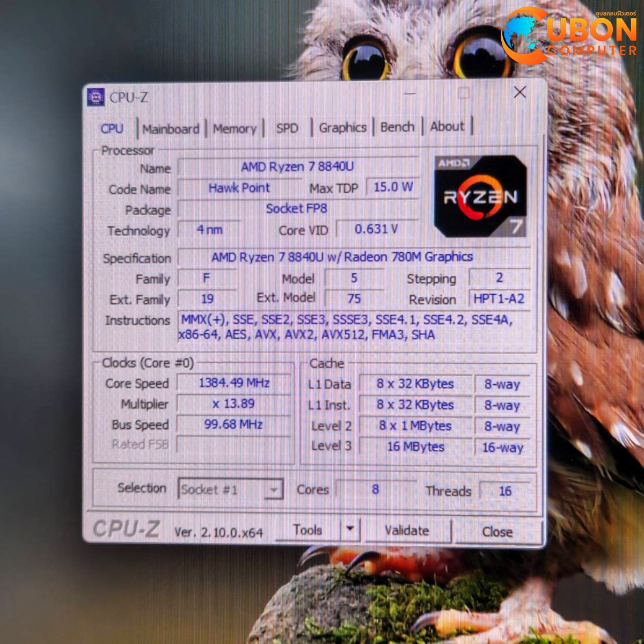
Task: Close CPU-Z with the title bar X
Action: 519,93
